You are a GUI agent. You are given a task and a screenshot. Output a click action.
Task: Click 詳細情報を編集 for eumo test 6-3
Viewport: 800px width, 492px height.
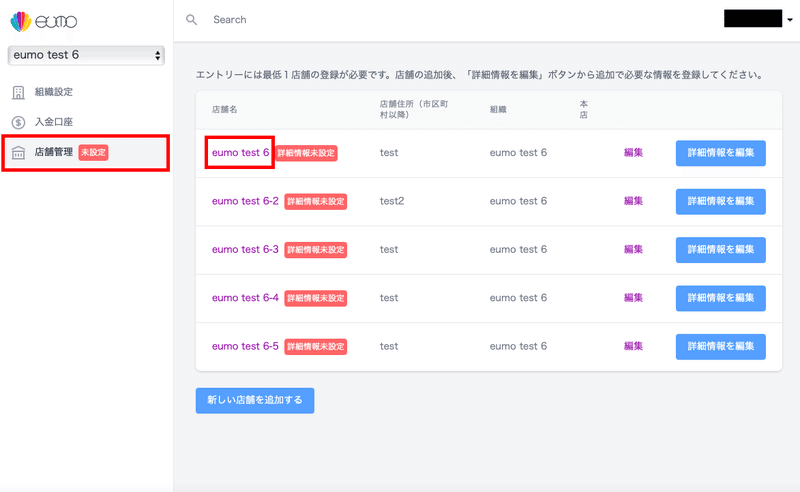[721, 250]
